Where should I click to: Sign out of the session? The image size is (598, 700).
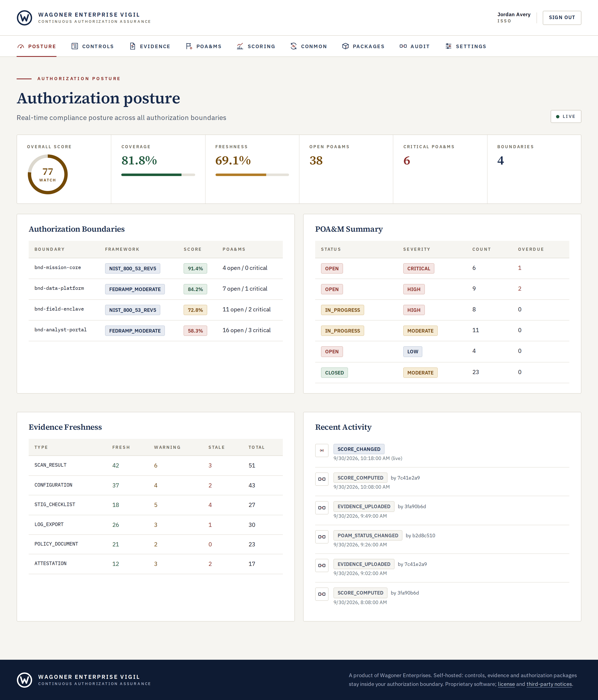(x=561, y=18)
